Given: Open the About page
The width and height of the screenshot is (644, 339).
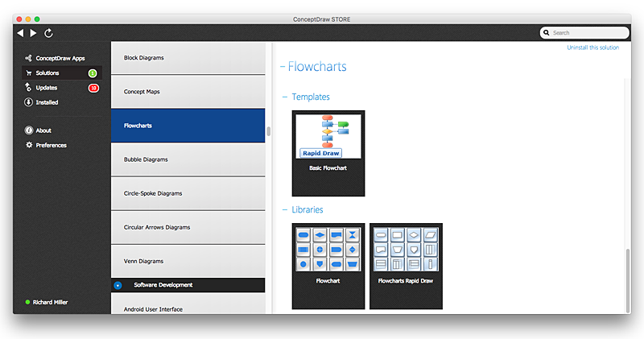Looking at the screenshot, I should [x=43, y=130].
